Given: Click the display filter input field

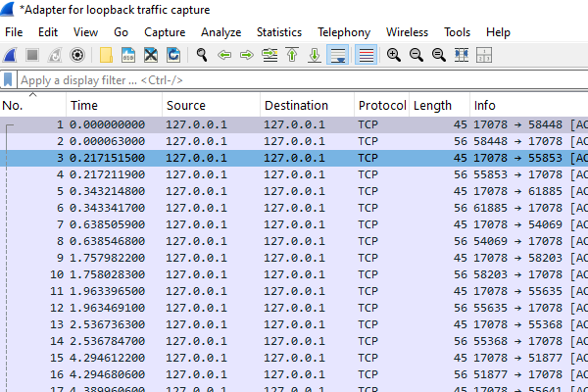Looking at the screenshot, I should [302, 80].
